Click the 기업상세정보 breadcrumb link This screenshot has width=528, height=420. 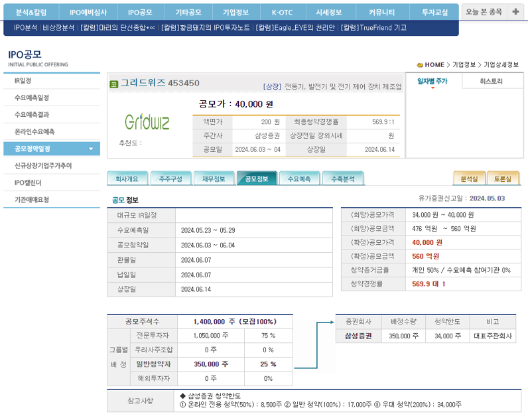[501, 64]
